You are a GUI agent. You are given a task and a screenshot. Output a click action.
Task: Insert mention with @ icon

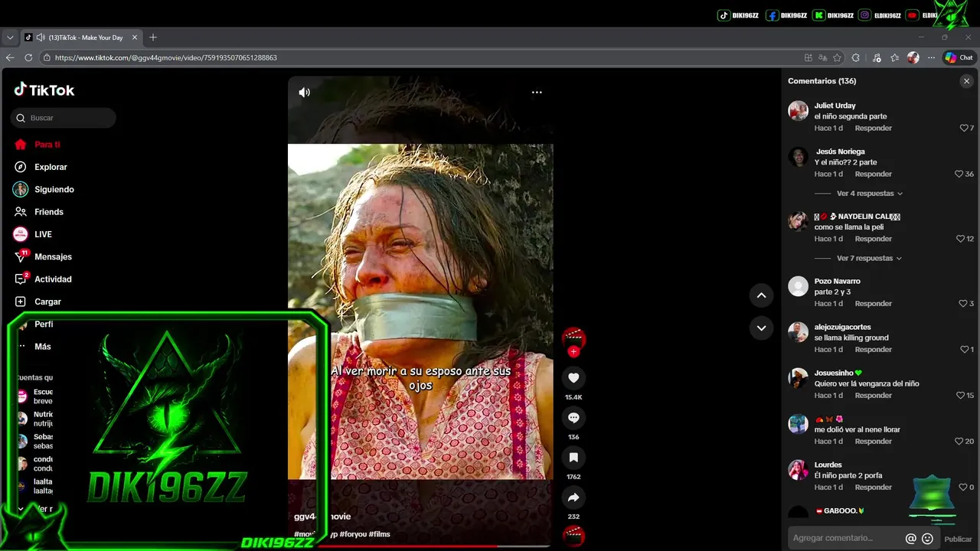[911, 539]
